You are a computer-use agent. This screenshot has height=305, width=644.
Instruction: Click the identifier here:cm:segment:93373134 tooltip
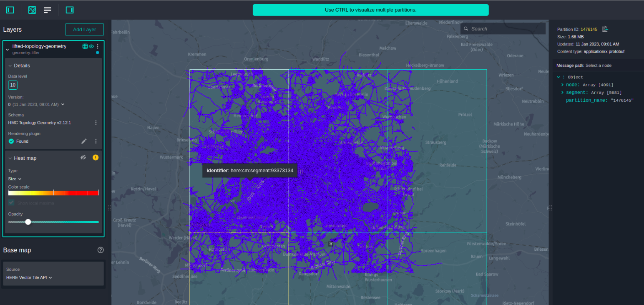click(x=250, y=171)
